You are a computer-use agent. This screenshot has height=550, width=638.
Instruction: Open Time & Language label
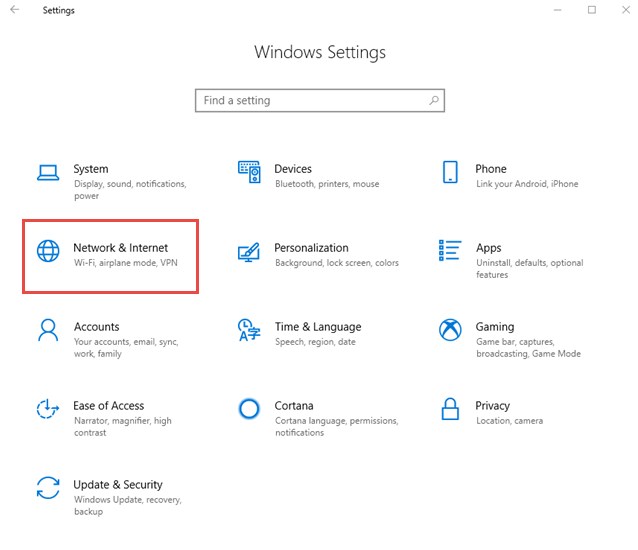[318, 327]
